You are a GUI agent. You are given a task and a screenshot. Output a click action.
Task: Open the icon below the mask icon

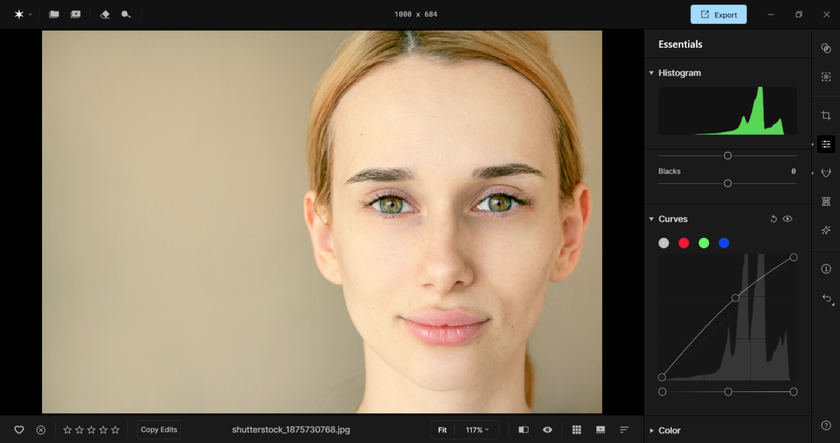tap(826, 201)
